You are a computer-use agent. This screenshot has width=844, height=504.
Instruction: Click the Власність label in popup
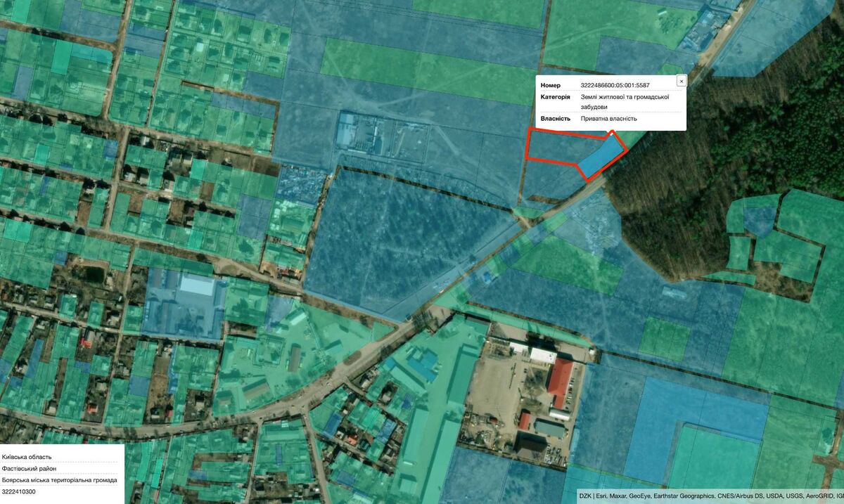click(555, 119)
